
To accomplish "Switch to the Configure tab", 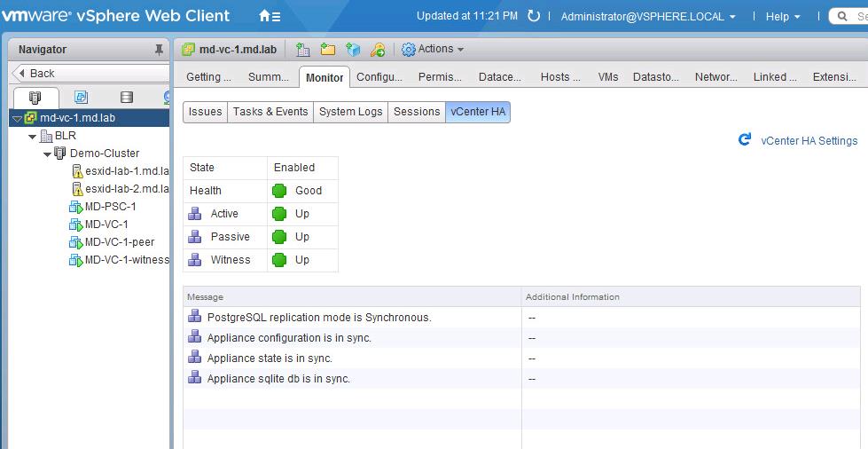I will [379, 77].
